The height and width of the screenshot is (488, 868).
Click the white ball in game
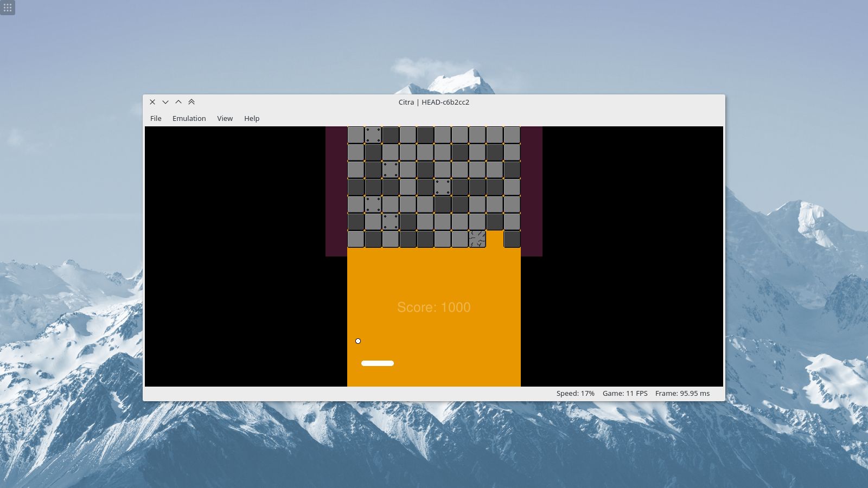point(358,341)
